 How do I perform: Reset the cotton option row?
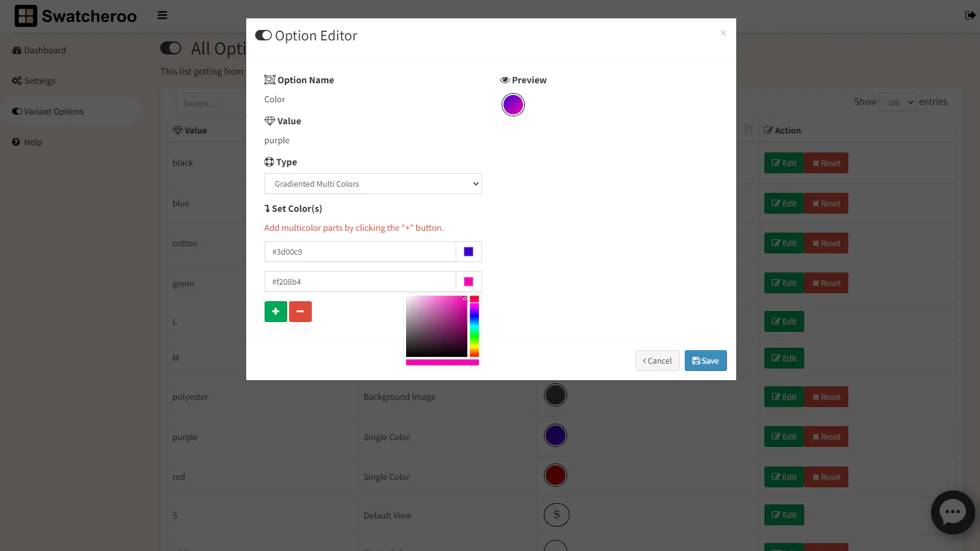826,243
